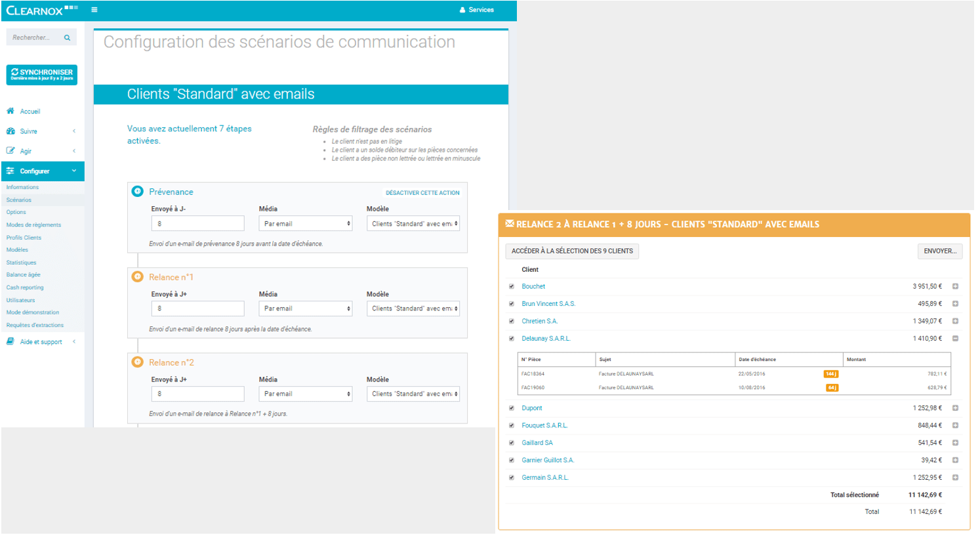
Task: Open Profils Clients submenu item
Action: tap(24, 238)
